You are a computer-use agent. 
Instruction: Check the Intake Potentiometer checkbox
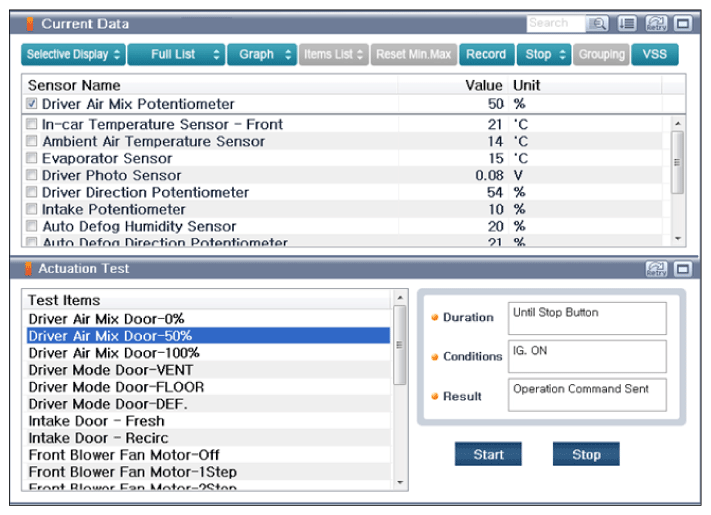click(x=31, y=209)
